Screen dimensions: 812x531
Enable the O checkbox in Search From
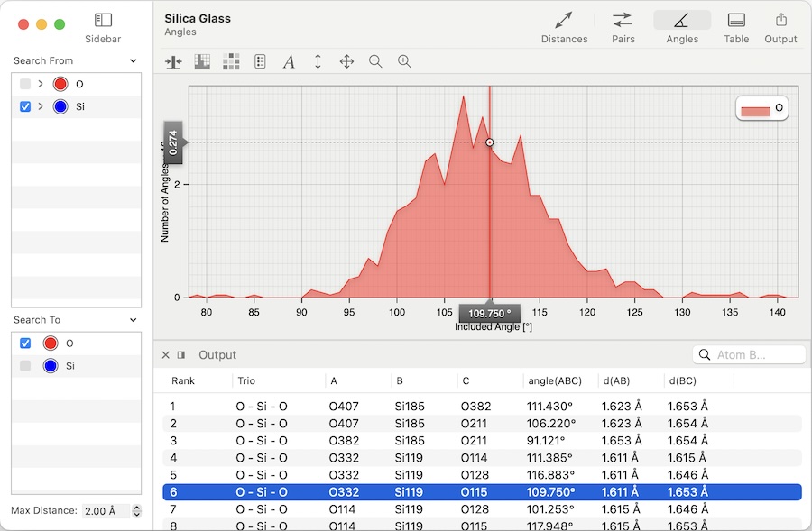[x=25, y=84]
